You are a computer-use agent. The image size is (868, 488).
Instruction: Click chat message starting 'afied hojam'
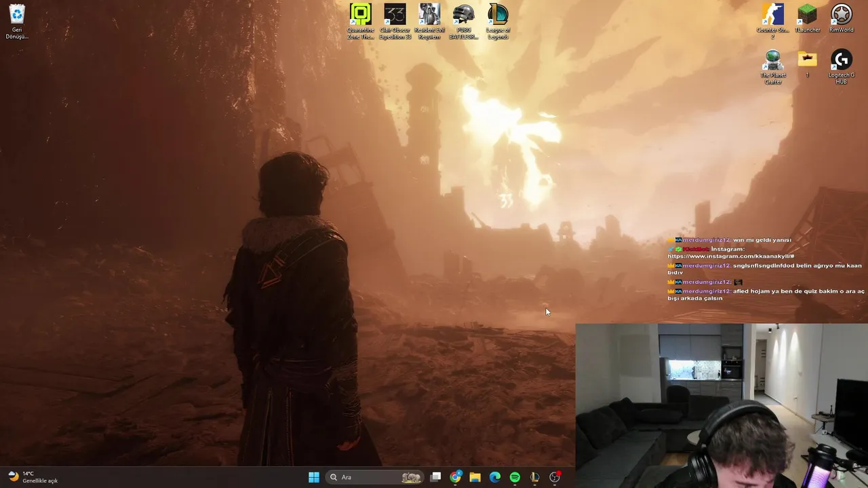coord(766,295)
